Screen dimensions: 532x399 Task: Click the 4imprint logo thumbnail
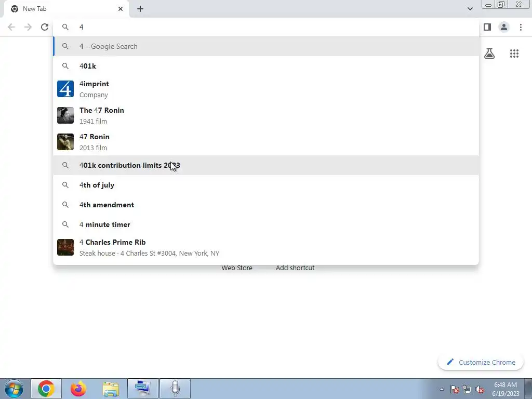(x=65, y=89)
